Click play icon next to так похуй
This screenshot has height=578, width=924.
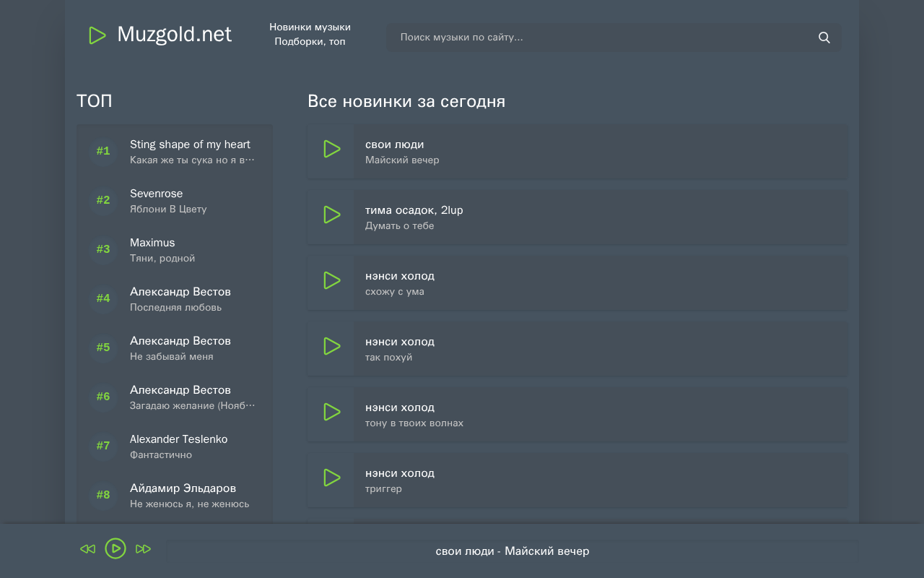331,346
